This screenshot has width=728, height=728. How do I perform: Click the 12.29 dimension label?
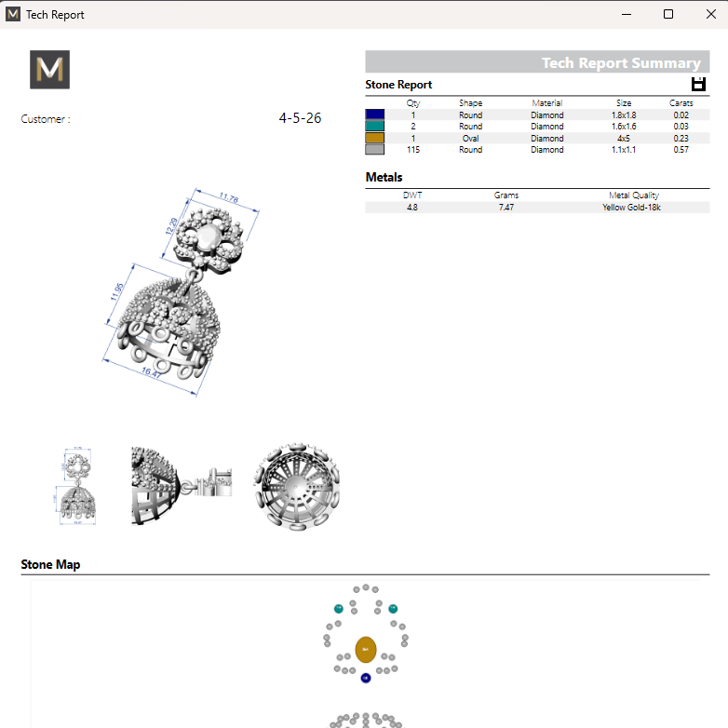coord(171,226)
